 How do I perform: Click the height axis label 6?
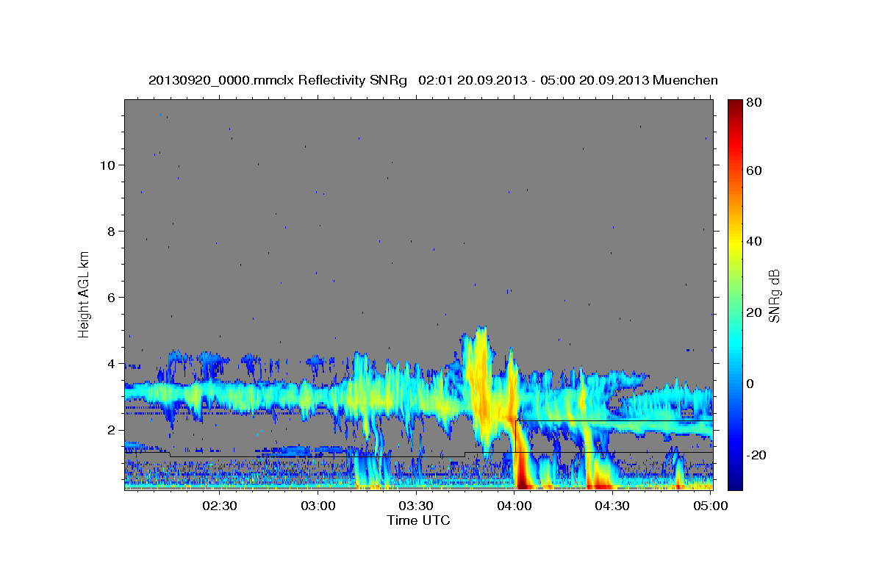110,297
